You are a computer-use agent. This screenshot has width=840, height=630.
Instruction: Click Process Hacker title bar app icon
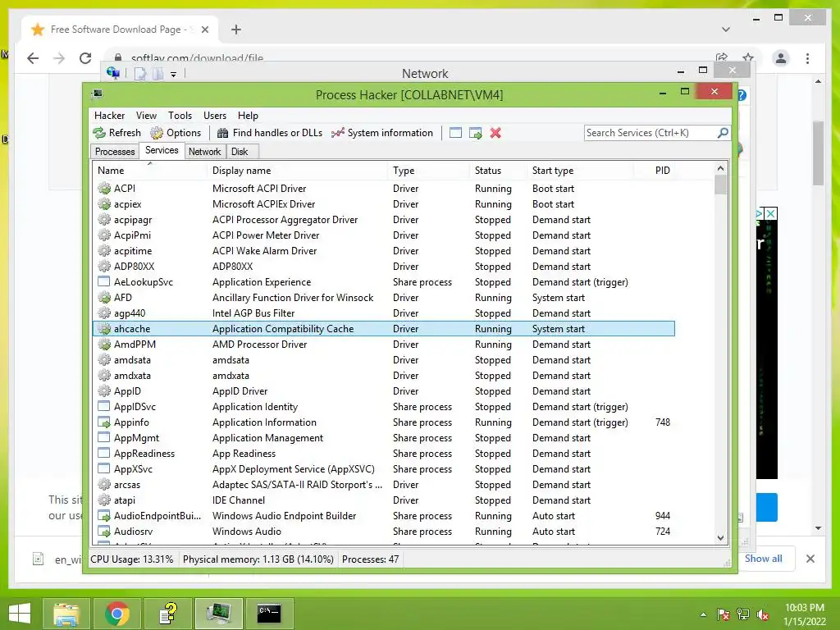[x=97, y=94]
